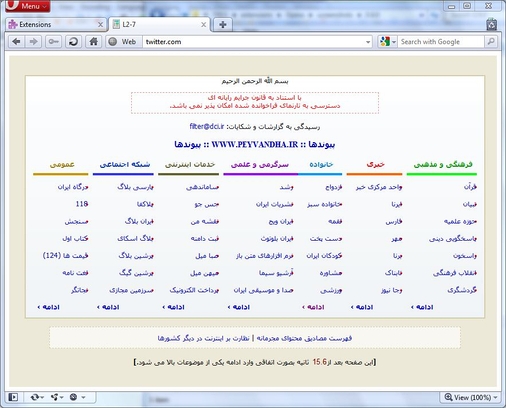Open the لغت نامه link
506x408 pixels.
[75, 273]
